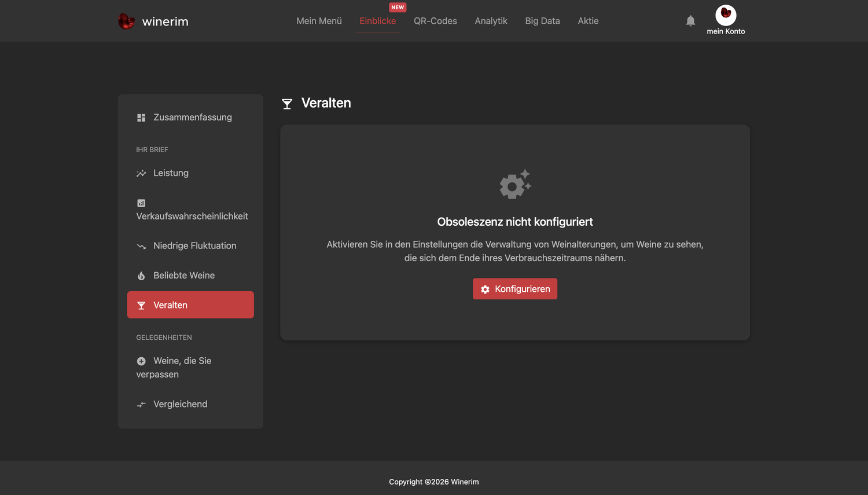
Task: Click the winerim logo
Action: (x=153, y=21)
